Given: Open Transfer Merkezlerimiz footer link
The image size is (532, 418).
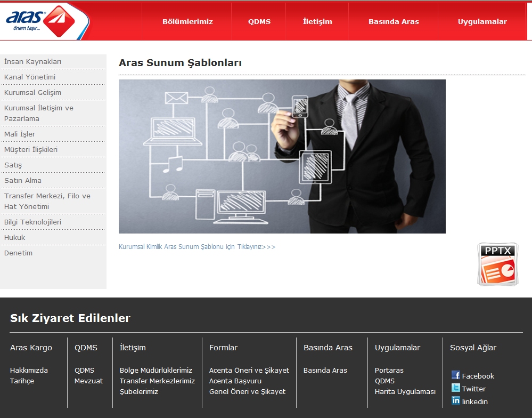Looking at the screenshot, I should tap(157, 381).
